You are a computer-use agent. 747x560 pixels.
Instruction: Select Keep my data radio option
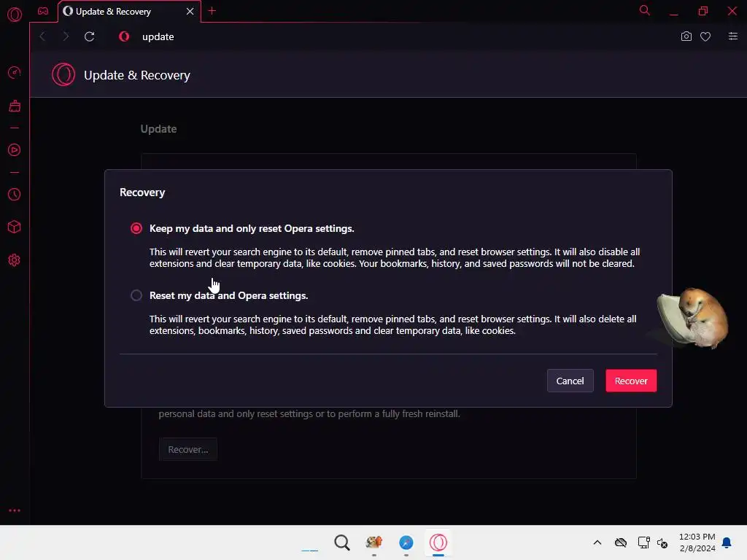pos(136,228)
